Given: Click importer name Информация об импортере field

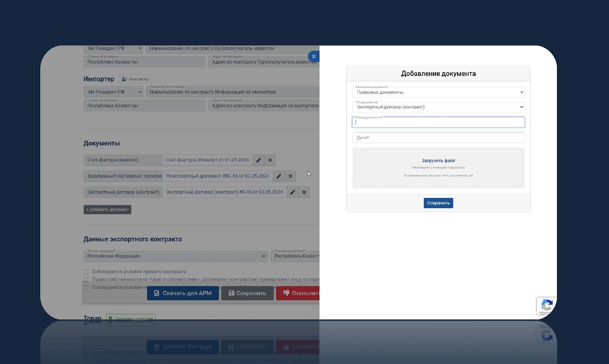Looking at the screenshot, I should point(233,92).
